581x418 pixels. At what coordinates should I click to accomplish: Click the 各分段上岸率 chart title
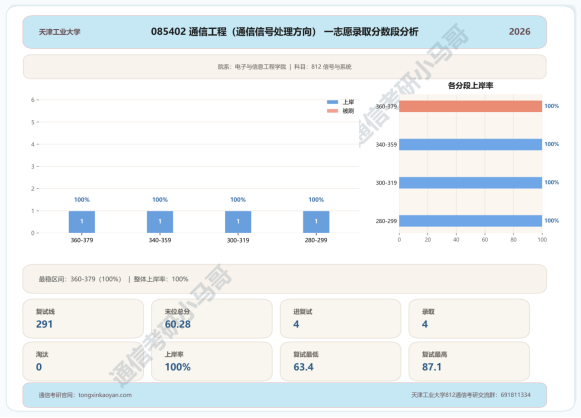(x=470, y=86)
